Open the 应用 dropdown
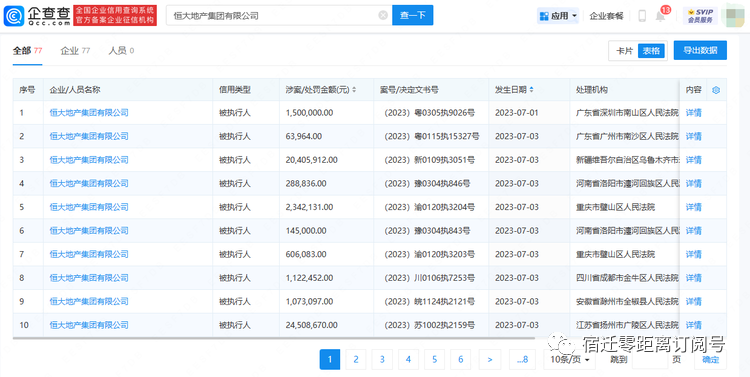This screenshot has width=750, height=377. (558, 16)
